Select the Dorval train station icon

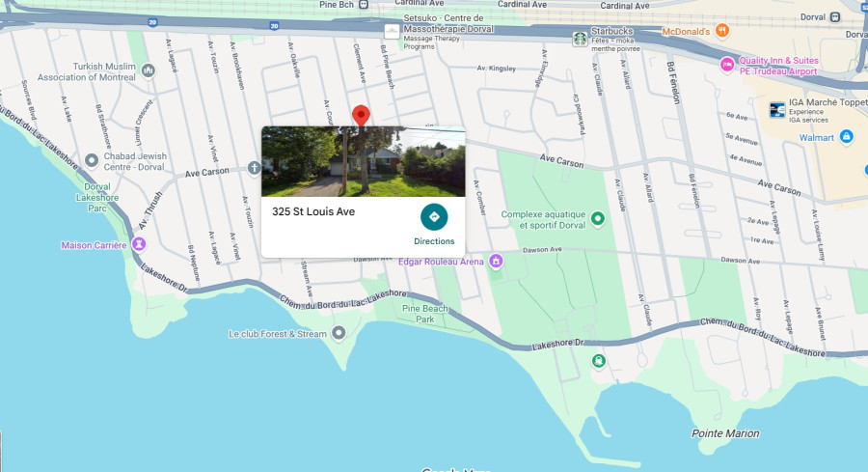click(x=835, y=17)
